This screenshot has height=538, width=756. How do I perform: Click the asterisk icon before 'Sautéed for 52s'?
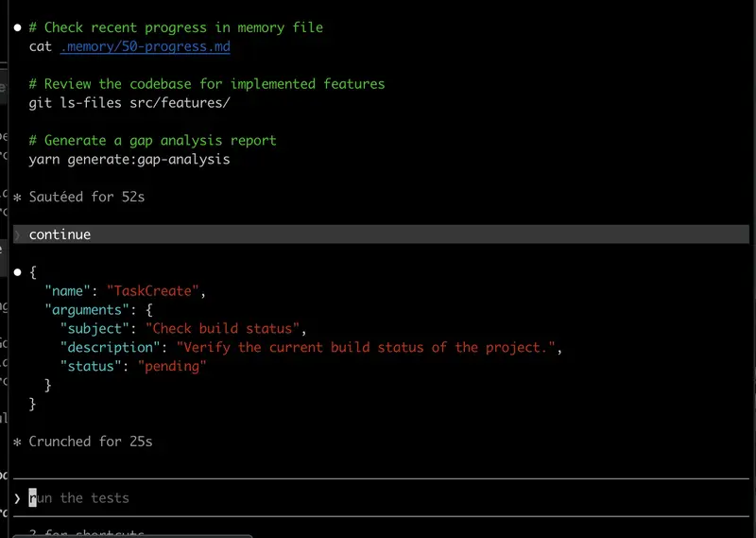(18, 198)
